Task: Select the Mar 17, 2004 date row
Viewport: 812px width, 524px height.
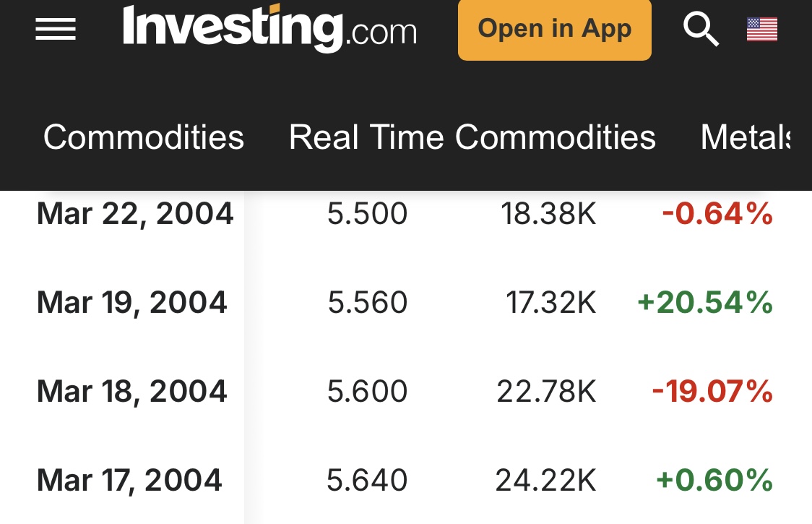Action: tap(129, 481)
